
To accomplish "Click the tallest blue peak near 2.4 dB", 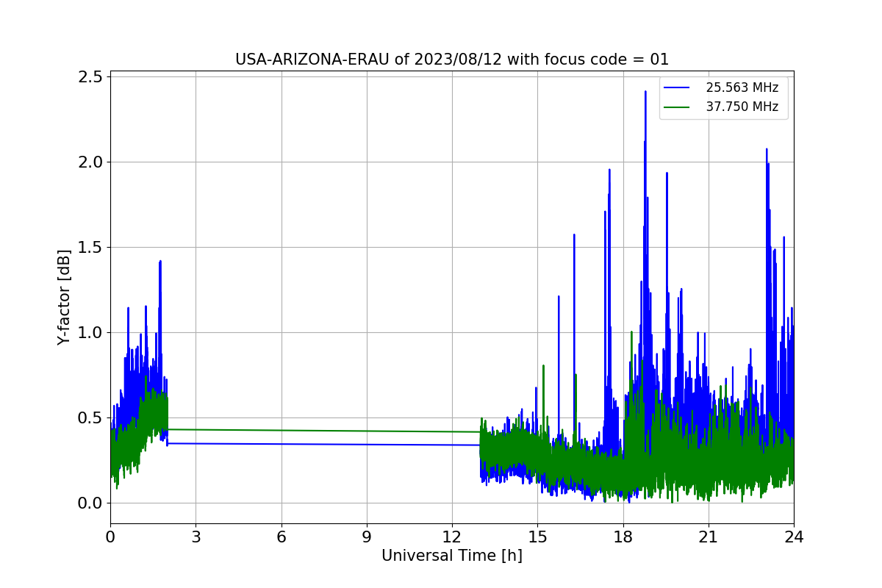I will click(645, 93).
